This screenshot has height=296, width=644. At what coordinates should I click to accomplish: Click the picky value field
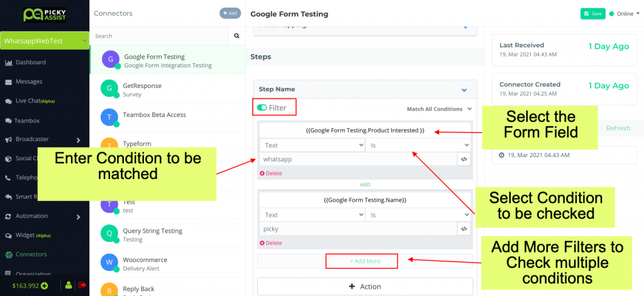click(x=358, y=229)
